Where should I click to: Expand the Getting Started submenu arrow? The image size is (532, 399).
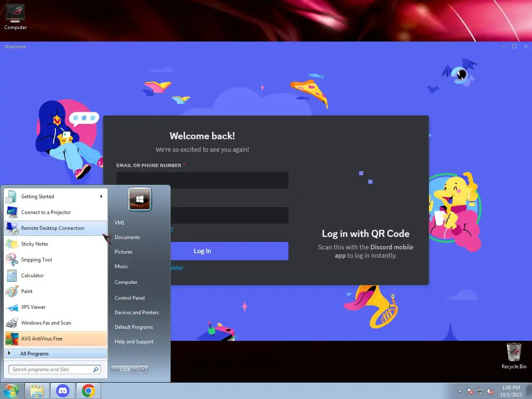(101, 197)
